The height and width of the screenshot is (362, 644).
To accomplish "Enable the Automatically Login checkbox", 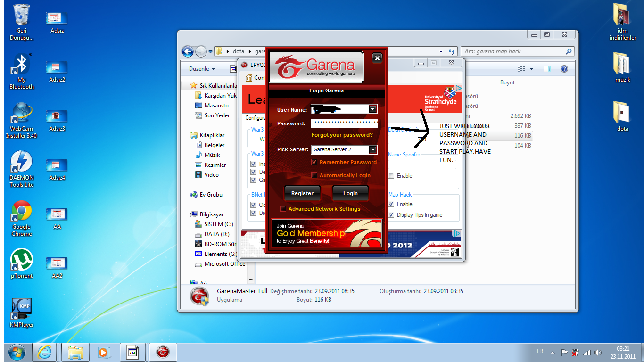I will pos(314,175).
